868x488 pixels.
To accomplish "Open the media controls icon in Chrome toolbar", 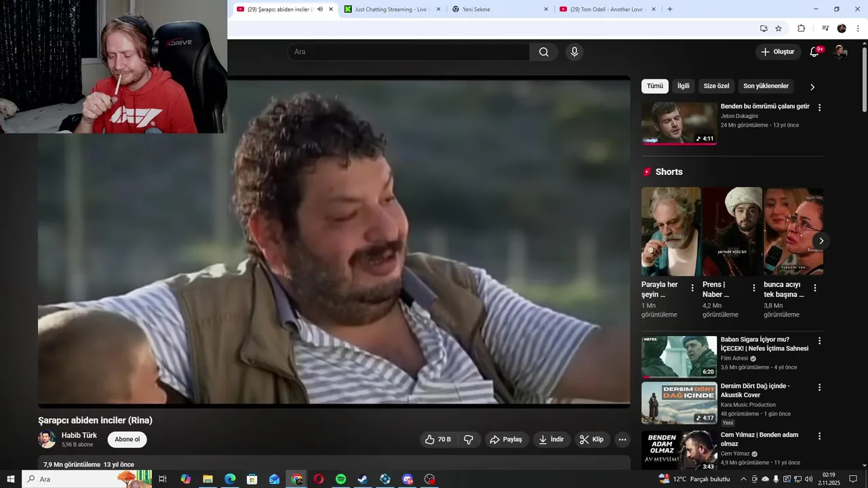I will (x=825, y=28).
